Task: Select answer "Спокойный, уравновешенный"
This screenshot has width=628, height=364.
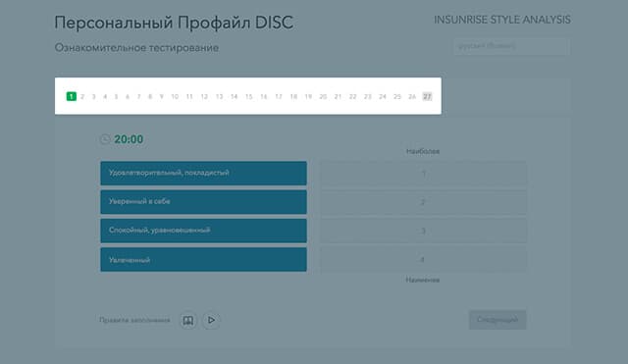Action: (203, 231)
